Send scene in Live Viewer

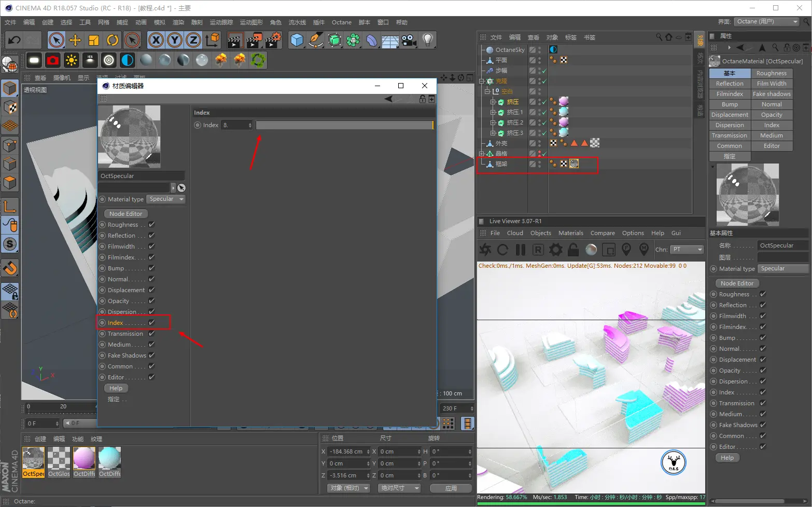click(485, 250)
